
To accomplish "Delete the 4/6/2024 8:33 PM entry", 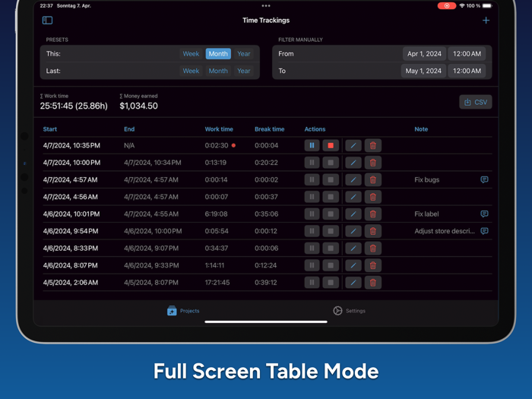I will pos(373,249).
